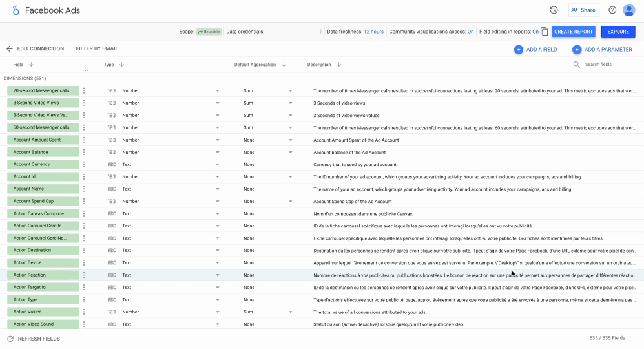644x349 pixels.
Task: Click the Field column resize handle
Action: pyautogui.click(x=87, y=69)
